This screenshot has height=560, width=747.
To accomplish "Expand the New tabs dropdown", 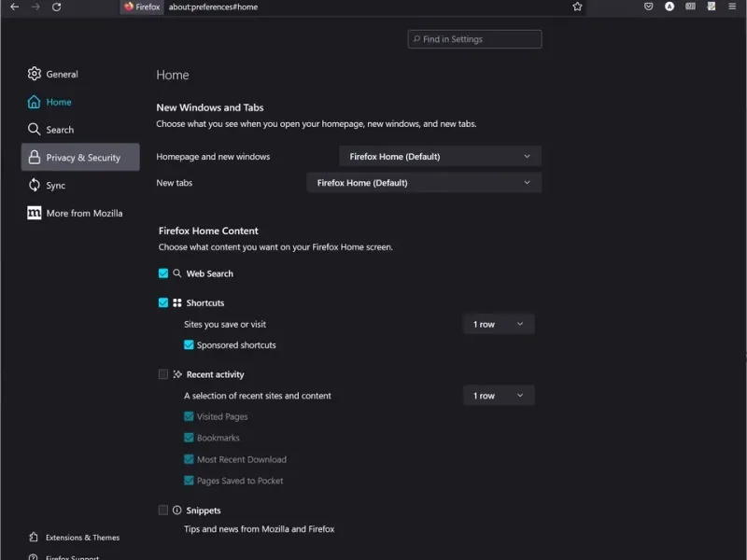I will [x=424, y=183].
